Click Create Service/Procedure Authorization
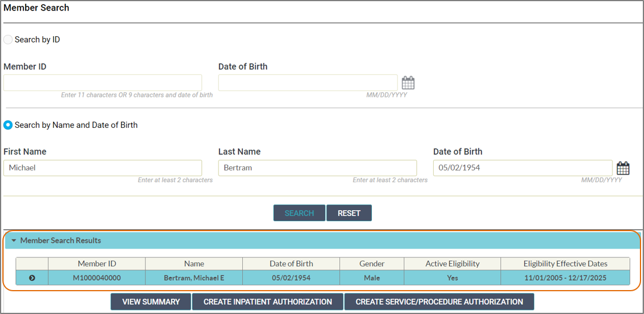Viewport: 644px width, 314px height. (439, 302)
